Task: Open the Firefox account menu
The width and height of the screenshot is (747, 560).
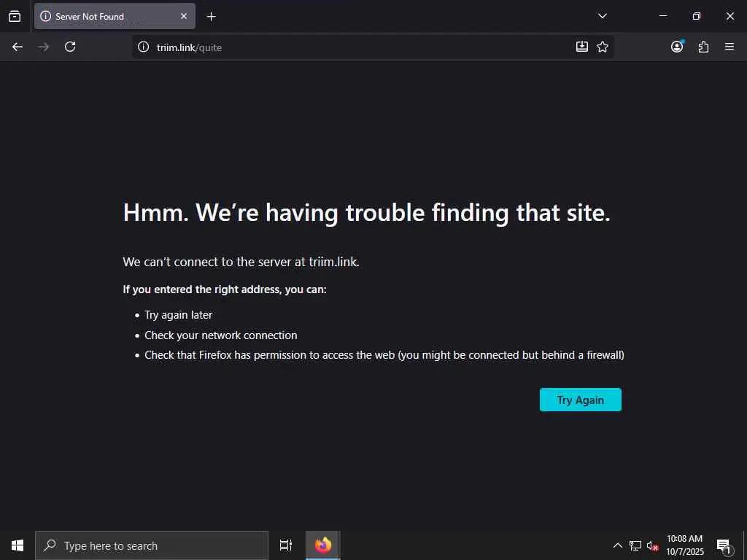Action: [x=677, y=47]
